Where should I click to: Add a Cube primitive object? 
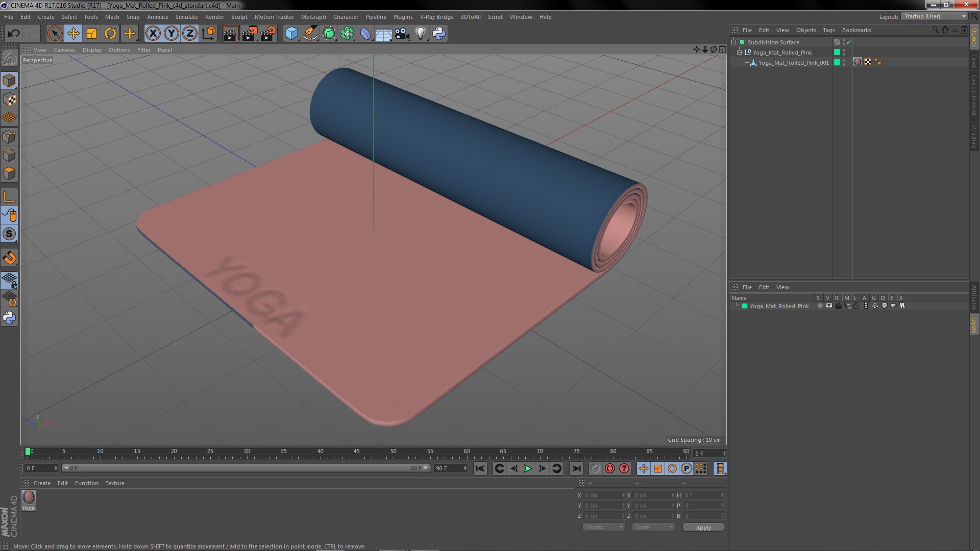coord(291,34)
